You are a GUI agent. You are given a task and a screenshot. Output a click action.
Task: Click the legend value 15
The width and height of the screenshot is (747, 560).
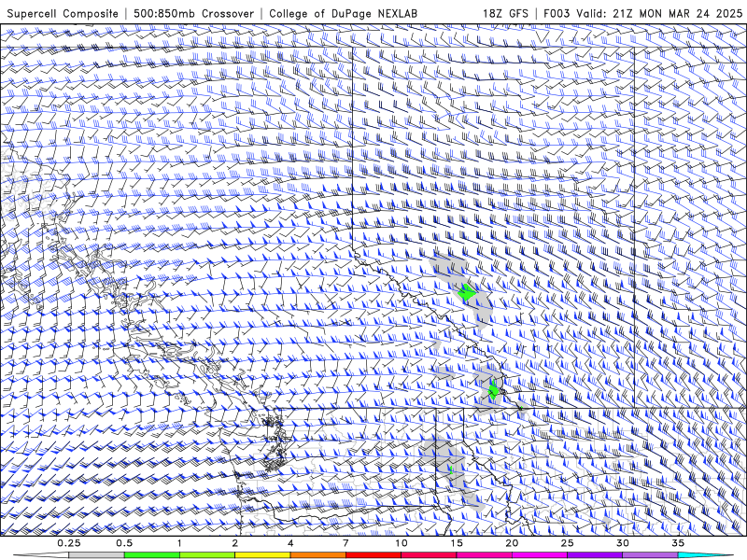point(457,543)
